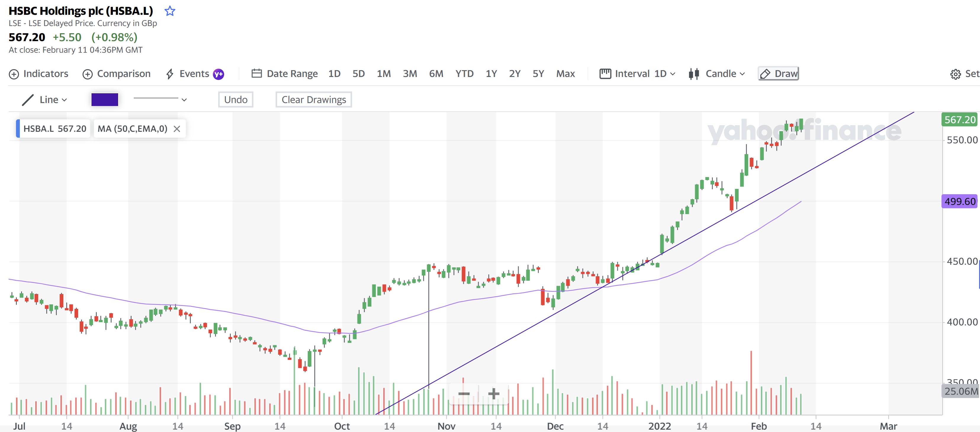This screenshot has height=432, width=980.
Task: Toggle the Draw mode button
Action: click(778, 73)
